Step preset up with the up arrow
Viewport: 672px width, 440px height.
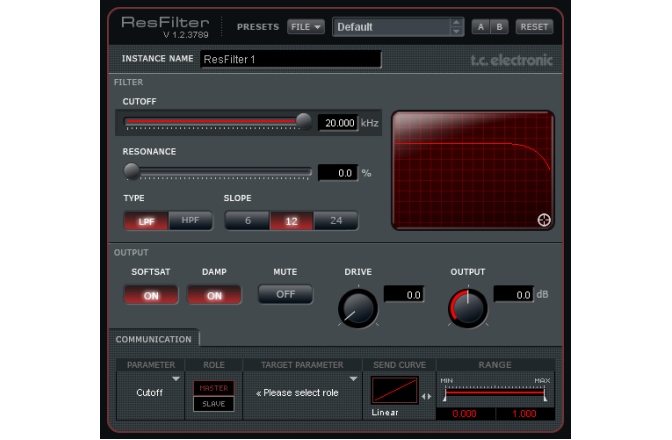(456, 23)
